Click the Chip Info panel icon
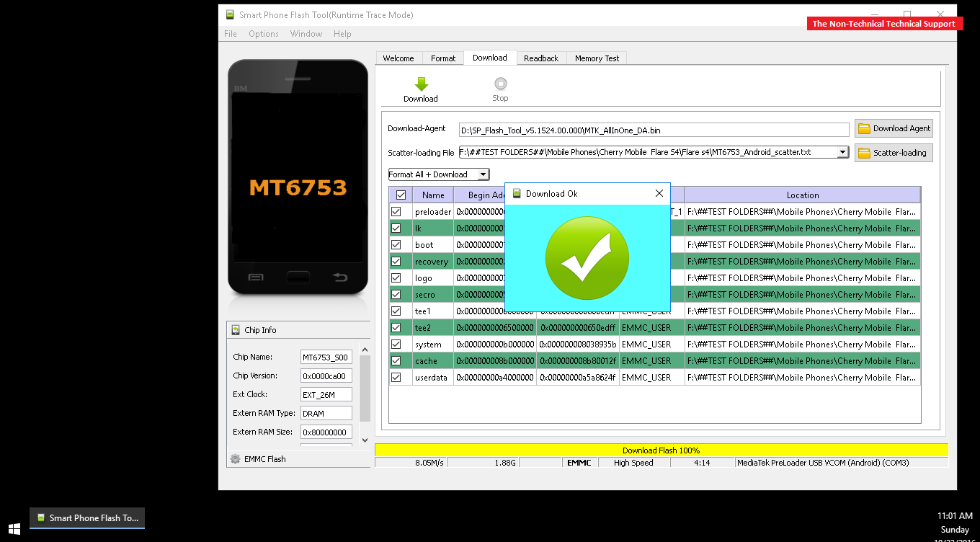 click(236, 330)
